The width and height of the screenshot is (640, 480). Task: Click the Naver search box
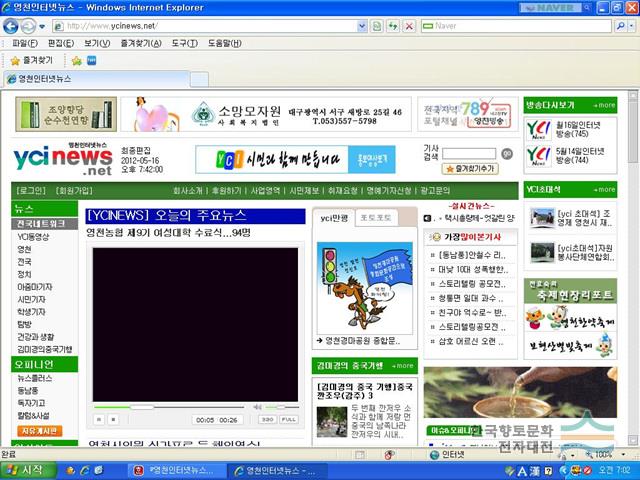[516, 26]
